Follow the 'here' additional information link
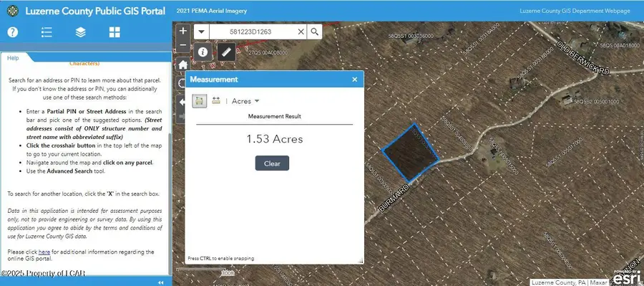 44,252
